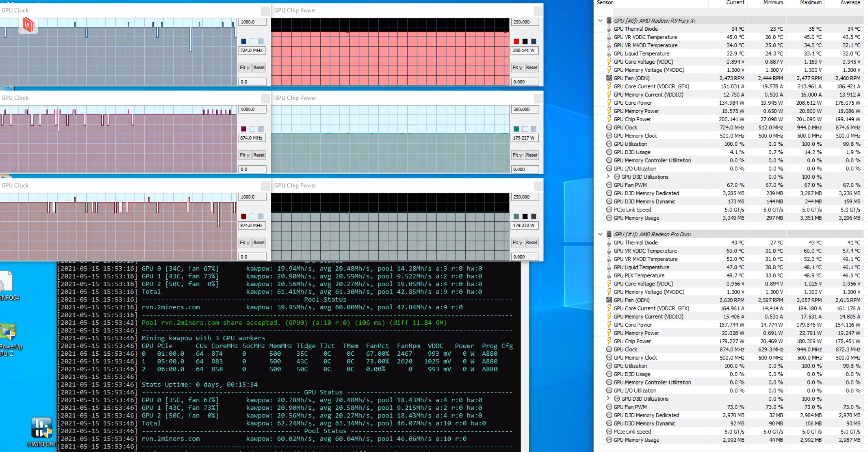Screen dimensions: 868x452
Task: Click chip icon beside GPU [#0] AMD Radeon R9 Fury X
Action: tap(609, 20)
